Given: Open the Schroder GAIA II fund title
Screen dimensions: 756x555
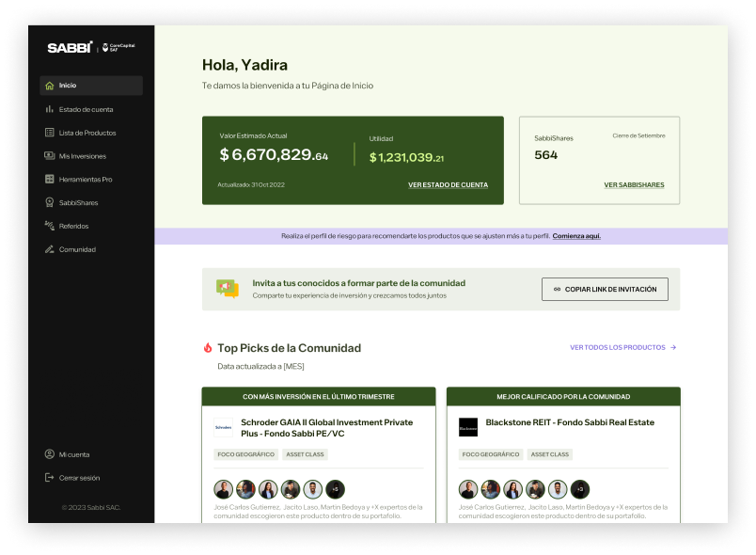Looking at the screenshot, I should (x=327, y=428).
